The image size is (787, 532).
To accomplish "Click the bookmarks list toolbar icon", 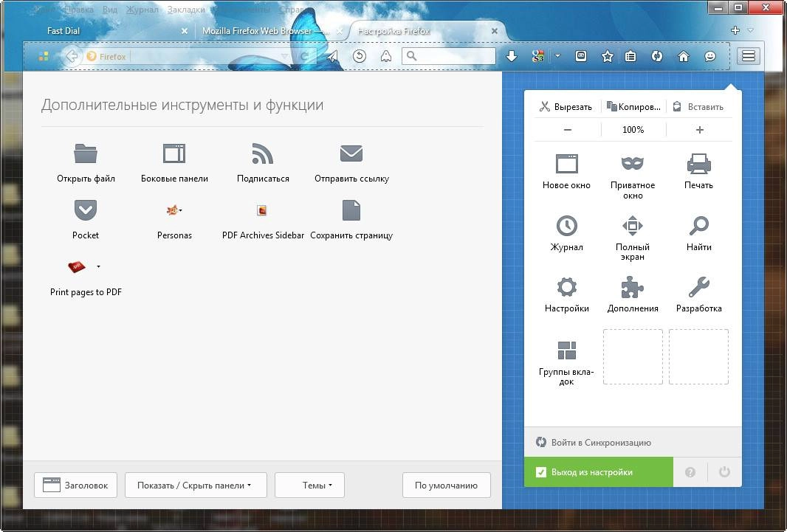I will coord(630,56).
